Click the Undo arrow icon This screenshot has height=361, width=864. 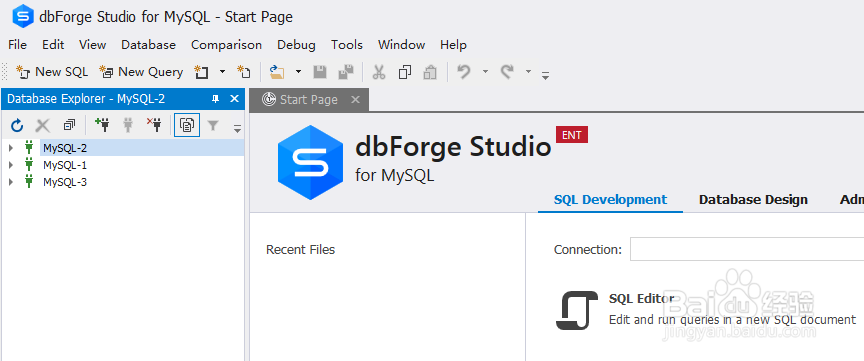pos(464,72)
